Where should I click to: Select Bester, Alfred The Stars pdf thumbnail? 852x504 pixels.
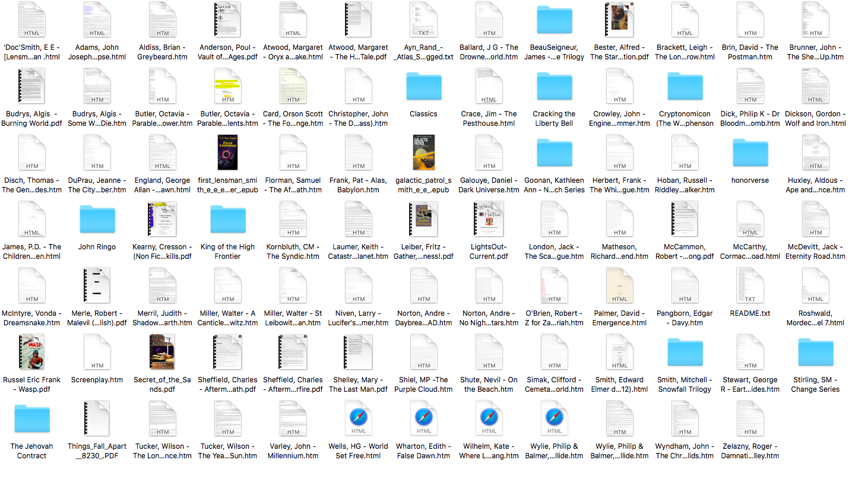point(619,20)
